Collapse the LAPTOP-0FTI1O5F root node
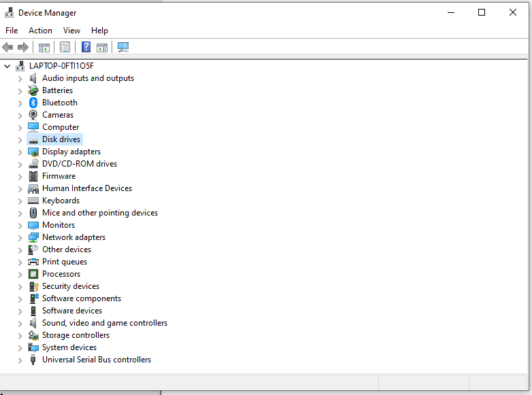 tap(7, 66)
